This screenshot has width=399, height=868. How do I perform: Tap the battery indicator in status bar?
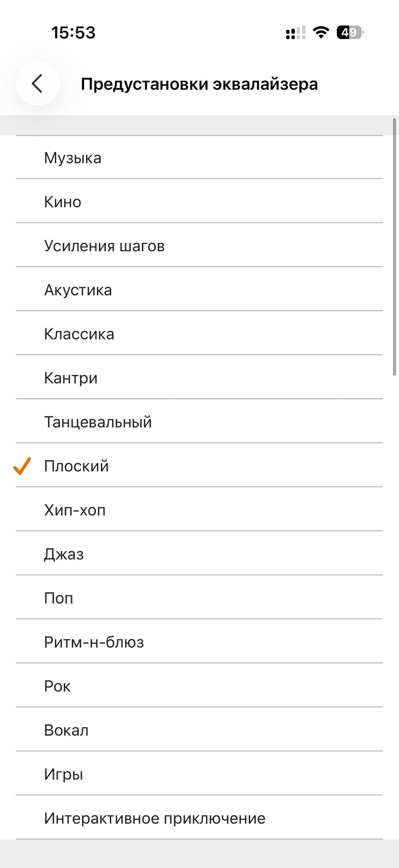350,33
